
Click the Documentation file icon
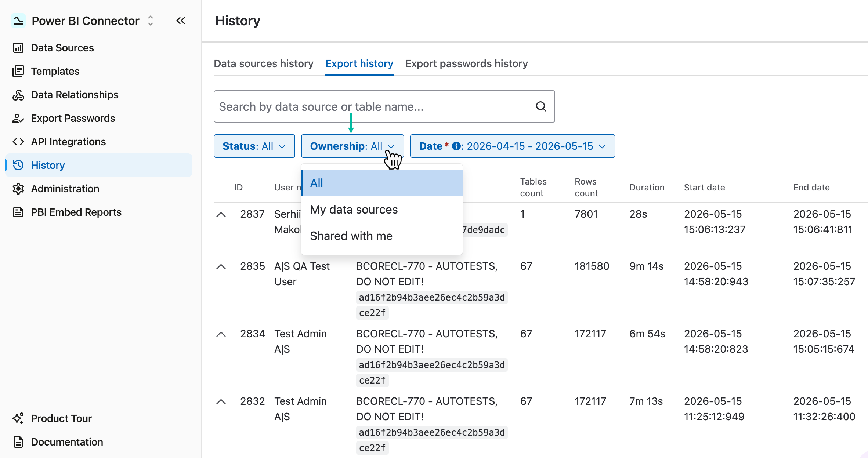point(18,442)
